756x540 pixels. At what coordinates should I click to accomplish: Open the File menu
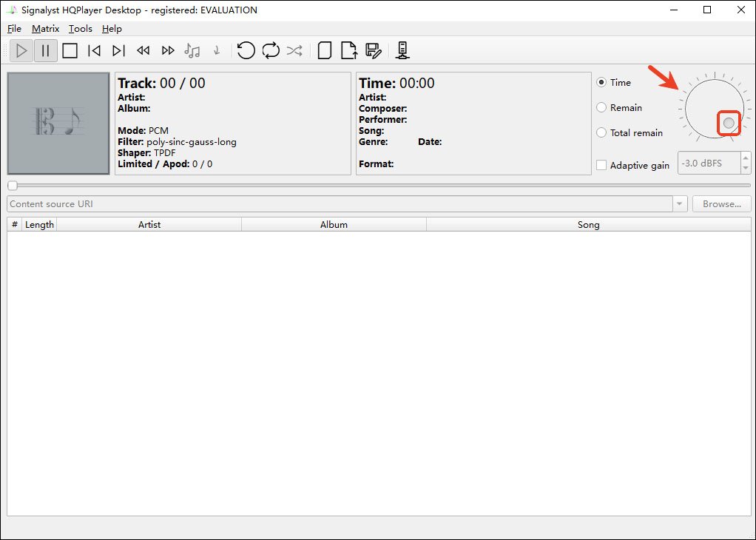(x=14, y=28)
